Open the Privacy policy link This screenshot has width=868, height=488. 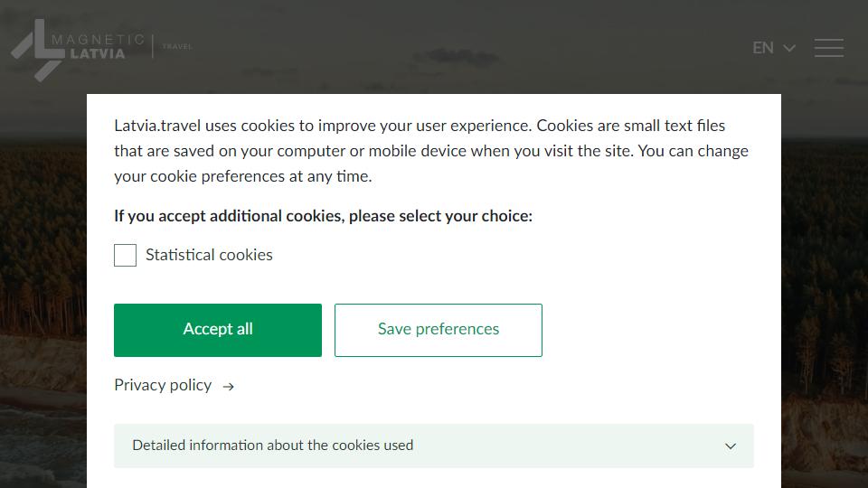click(163, 385)
